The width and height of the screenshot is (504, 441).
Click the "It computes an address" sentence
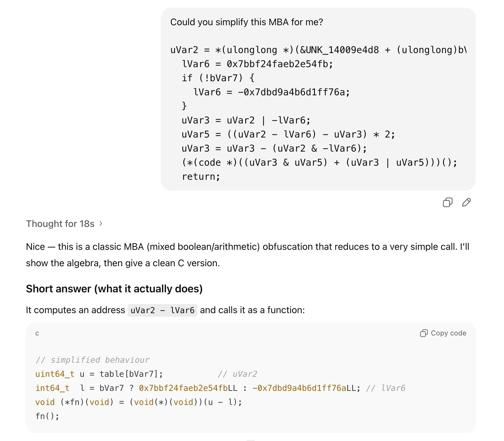click(x=76, y=310)
